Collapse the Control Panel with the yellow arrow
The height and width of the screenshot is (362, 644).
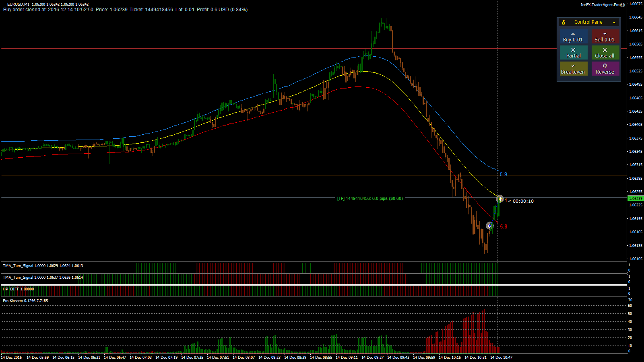click(614, 23)
